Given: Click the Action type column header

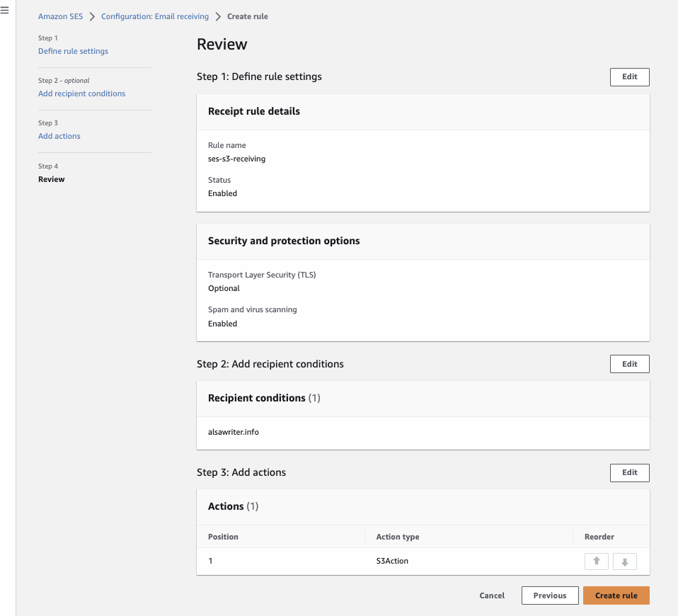Looking at the screenshot, I should click(398, 537).
